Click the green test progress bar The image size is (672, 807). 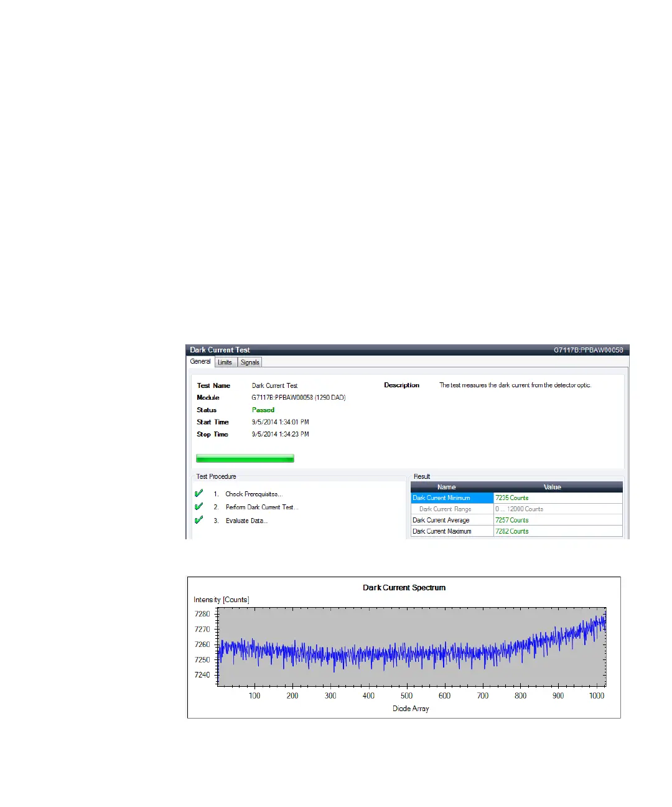245,458
